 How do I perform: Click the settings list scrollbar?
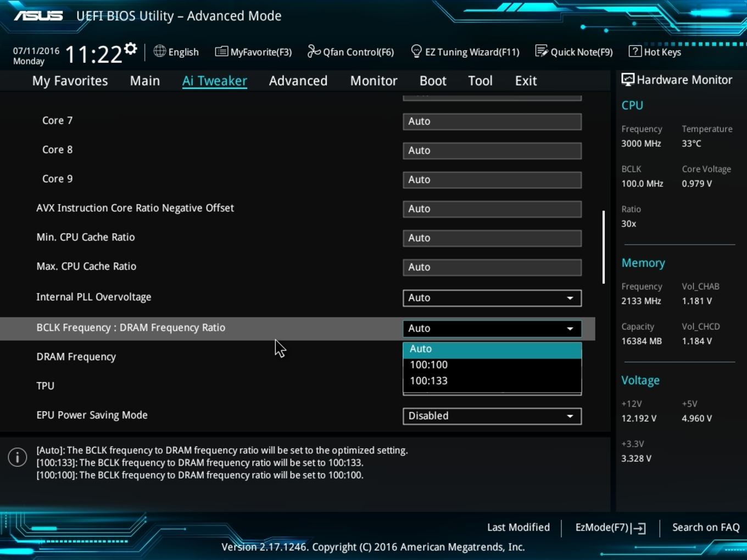tap(604, 247)
